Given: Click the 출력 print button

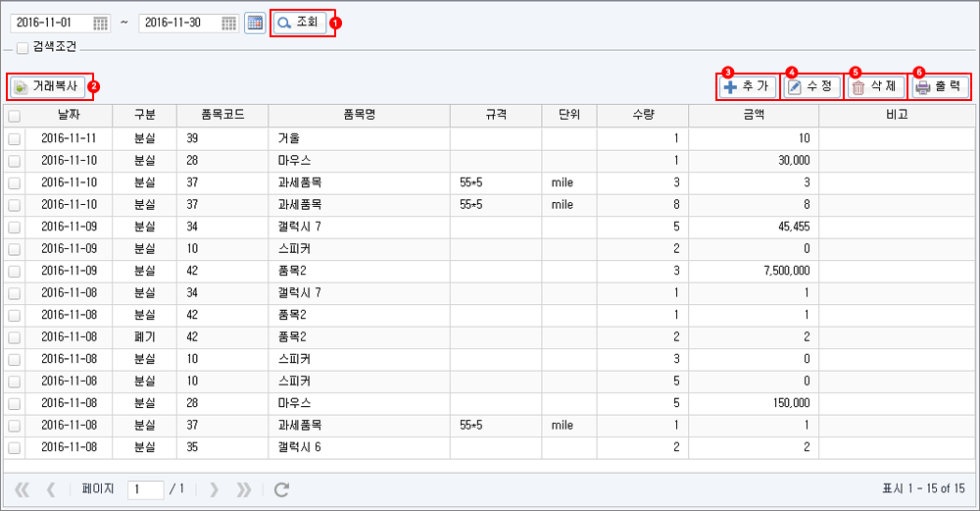Looking at the screenshot, I should (940, 86).
